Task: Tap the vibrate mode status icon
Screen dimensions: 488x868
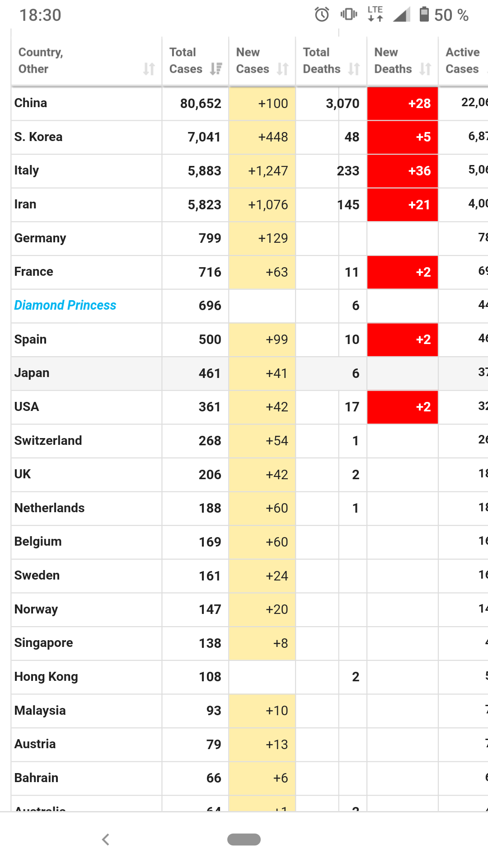Action: click(348, 14)
